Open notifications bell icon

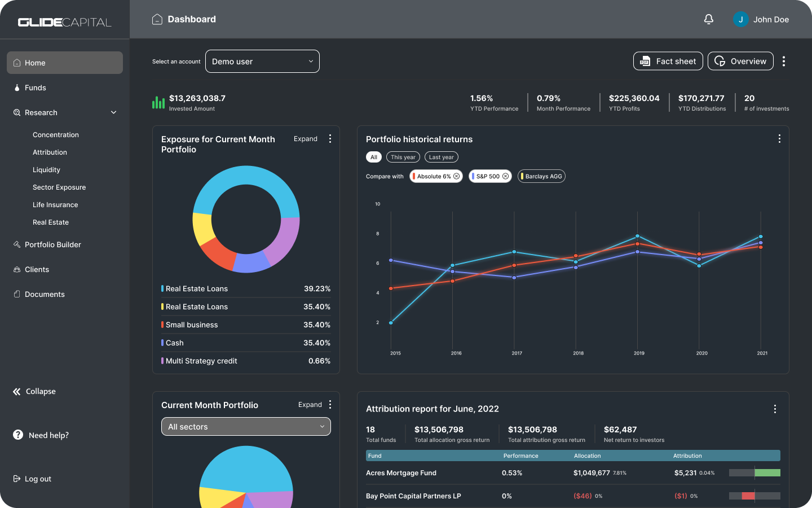709,19
